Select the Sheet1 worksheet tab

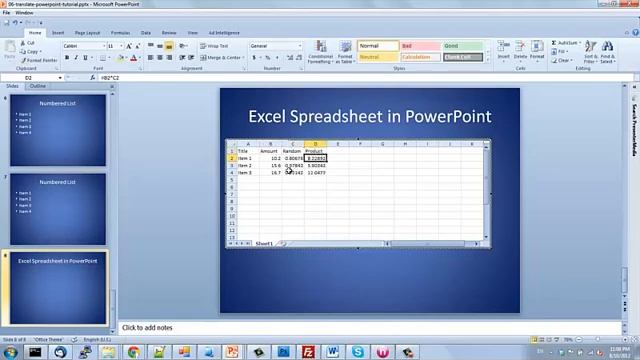coord(264,244)
